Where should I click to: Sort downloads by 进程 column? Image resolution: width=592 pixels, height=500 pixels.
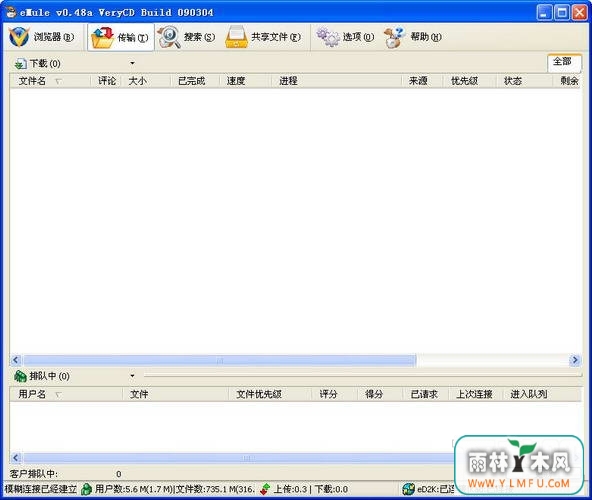tap(336, 81)
